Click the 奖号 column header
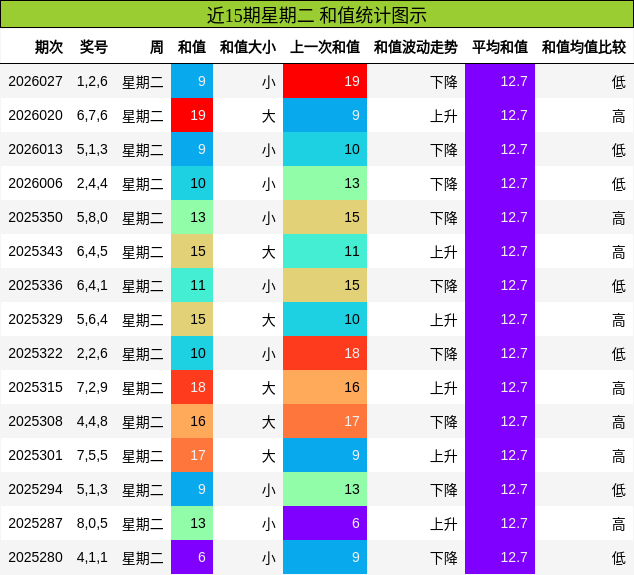The width and height of the screenshot is (634, 575). 94,47
